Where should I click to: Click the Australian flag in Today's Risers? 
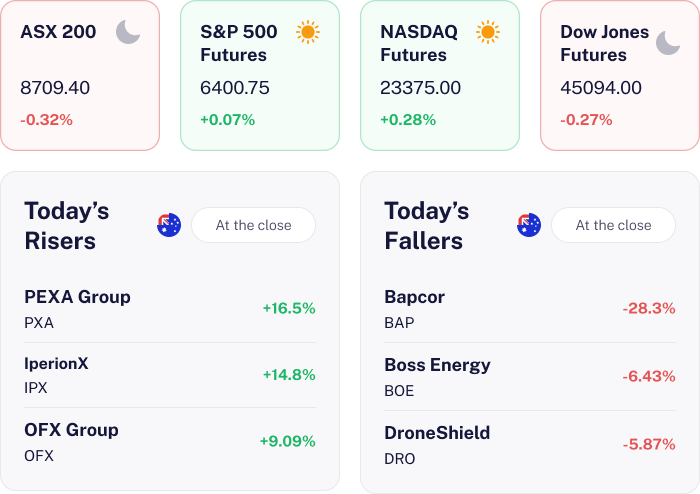(x=169, y=225)
